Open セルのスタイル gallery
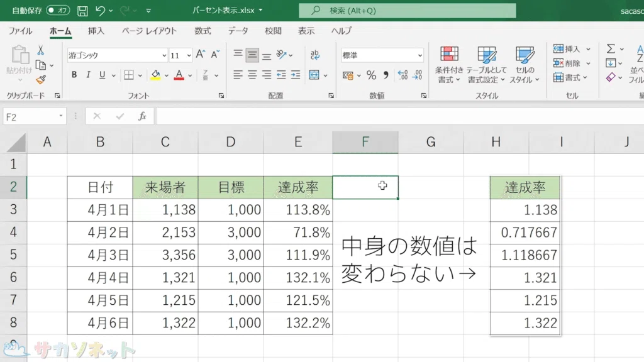Viewport: 644px width, 362px height. pyautogui.click(x=525, y=65)
